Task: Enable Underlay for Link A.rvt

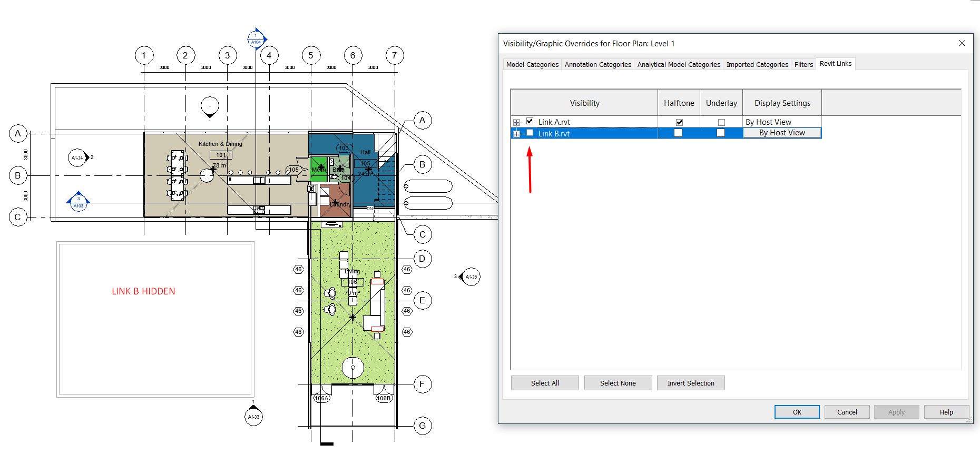Action: (721, 122)
